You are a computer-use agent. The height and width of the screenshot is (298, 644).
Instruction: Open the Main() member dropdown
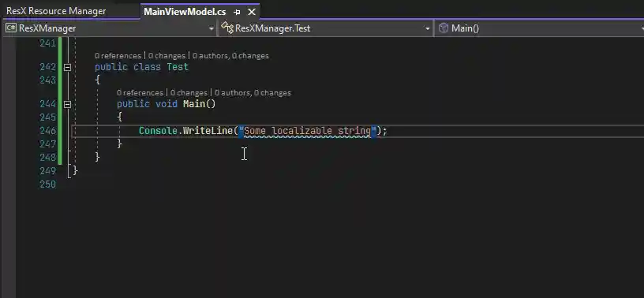pos(642,28)
